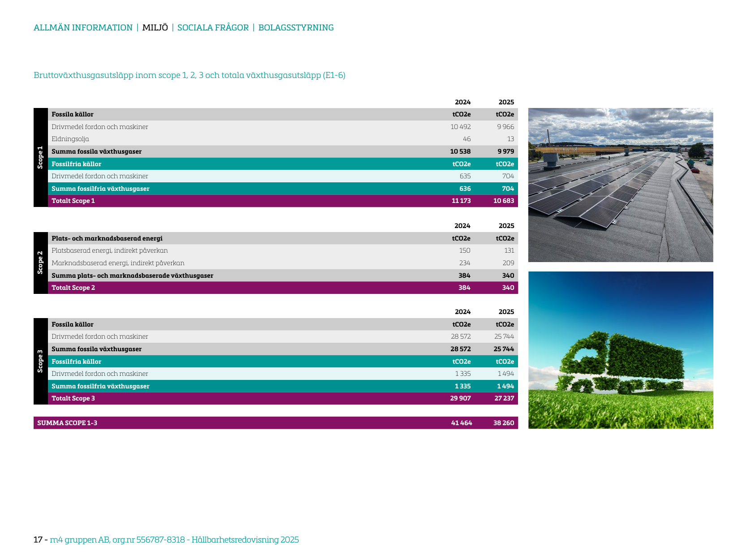The image size is (747, 560).
Task: Click the Scope 1 value 635 in Drivmedel row
Action: (x=465, y=176)
